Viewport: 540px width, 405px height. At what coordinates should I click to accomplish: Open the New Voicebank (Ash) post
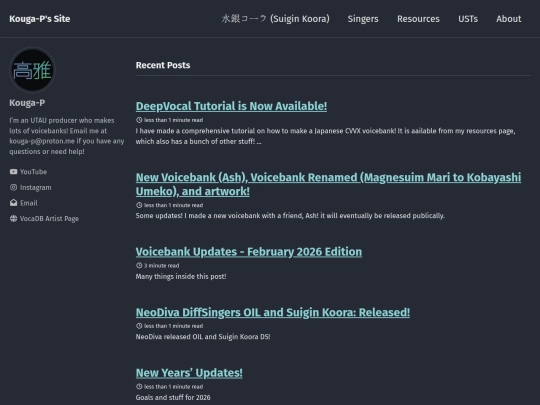tap(328, 184)
